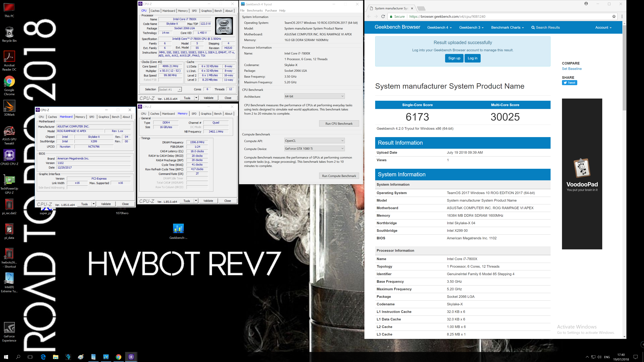
Task: Open SPD tab in Memory CPU-Z
Action: tap(194, 114)
